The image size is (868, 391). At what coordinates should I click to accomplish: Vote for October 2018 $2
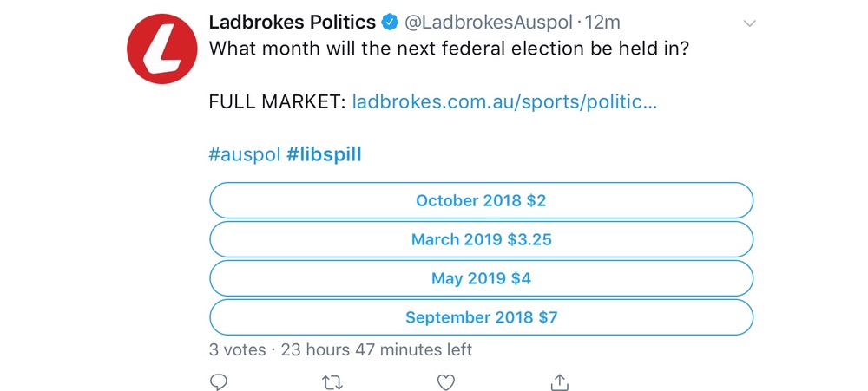[x=481, y=200]
